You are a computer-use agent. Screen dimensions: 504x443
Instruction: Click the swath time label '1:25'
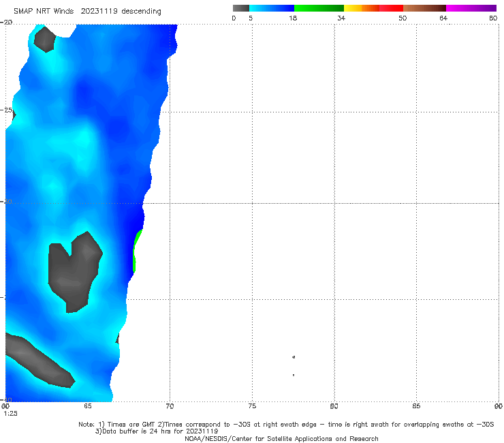(10, 414)
